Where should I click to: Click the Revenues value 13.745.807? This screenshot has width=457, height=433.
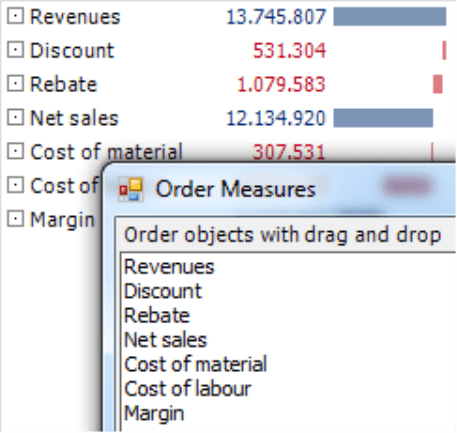click(276, 17)
